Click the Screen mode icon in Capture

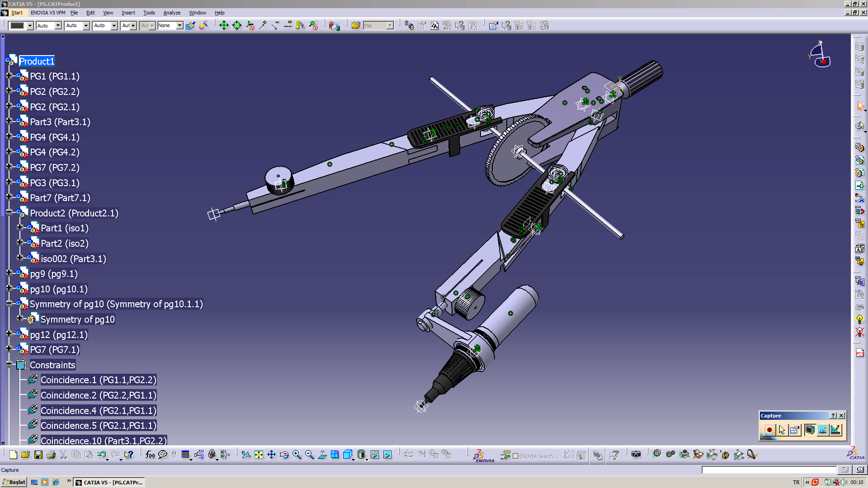click(x=810, y=430)
